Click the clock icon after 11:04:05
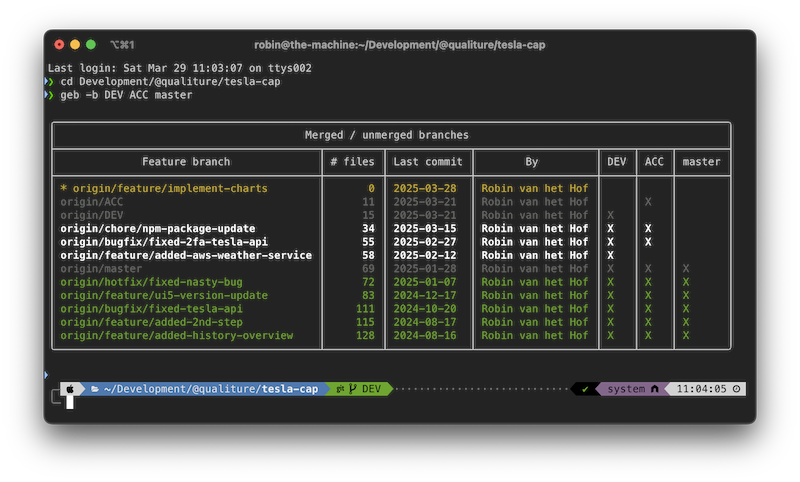This screenshot has height=482, width=800. point(736,389)
